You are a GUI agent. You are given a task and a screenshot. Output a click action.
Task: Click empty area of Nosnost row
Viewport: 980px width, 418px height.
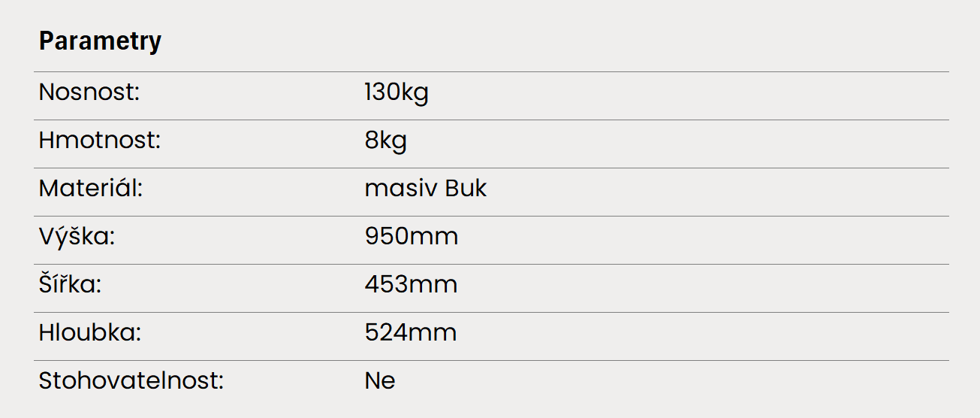click(x=676, y=95)
